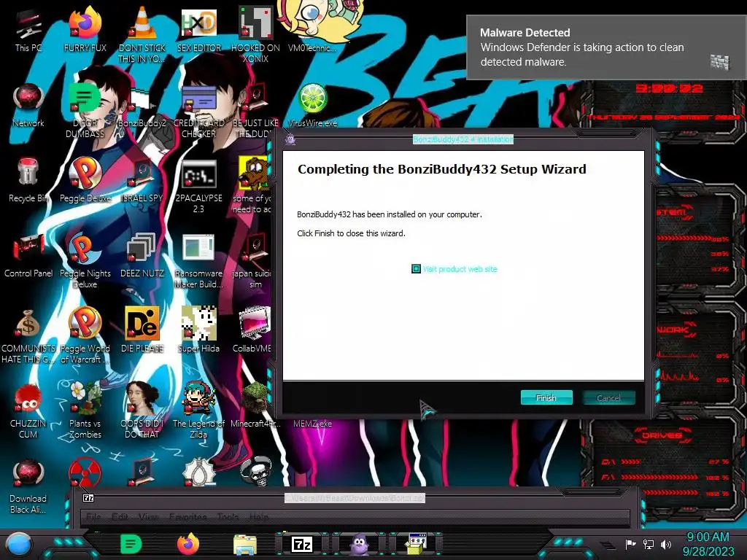Viewport: 747px width, 560px height.
Task: Click the Start orb on the taskbar
Action: pos(20,544)
